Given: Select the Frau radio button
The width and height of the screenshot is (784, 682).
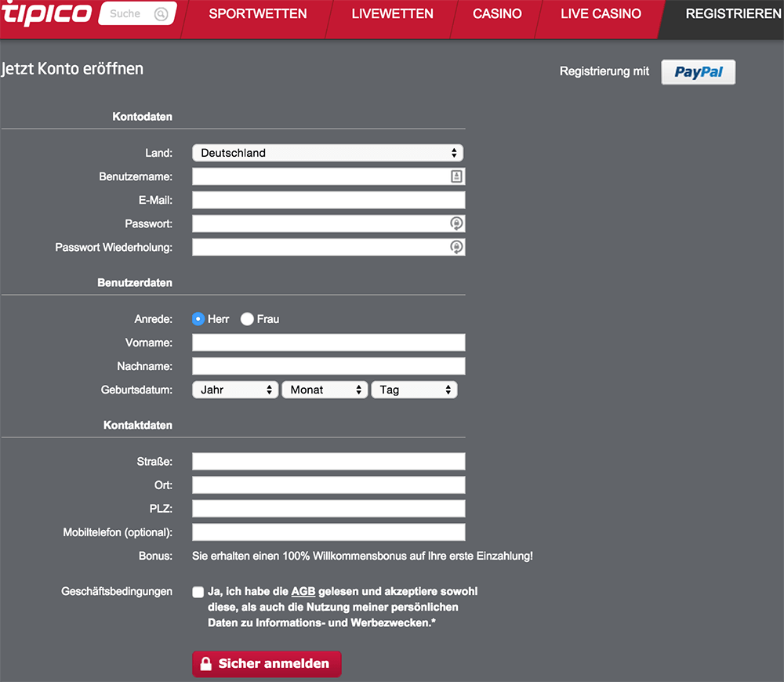Looking at the screenshot, I should pos(247,319).
